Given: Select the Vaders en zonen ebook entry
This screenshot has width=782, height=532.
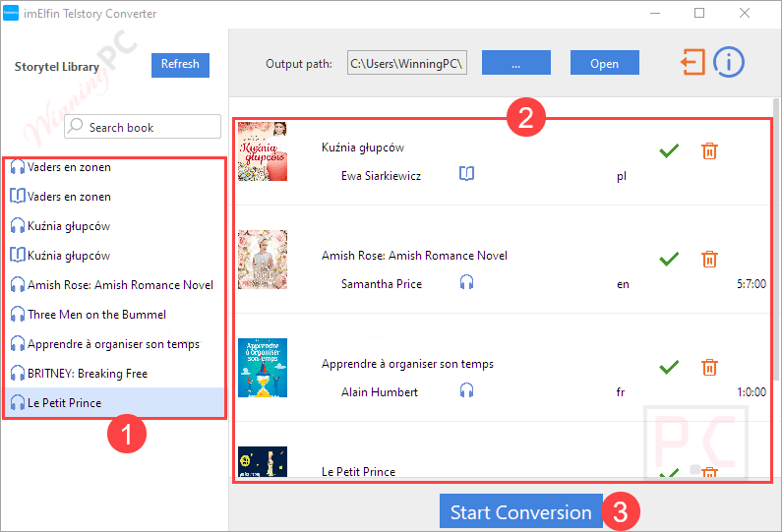Looking at the screenshot, I should point(115,197).
